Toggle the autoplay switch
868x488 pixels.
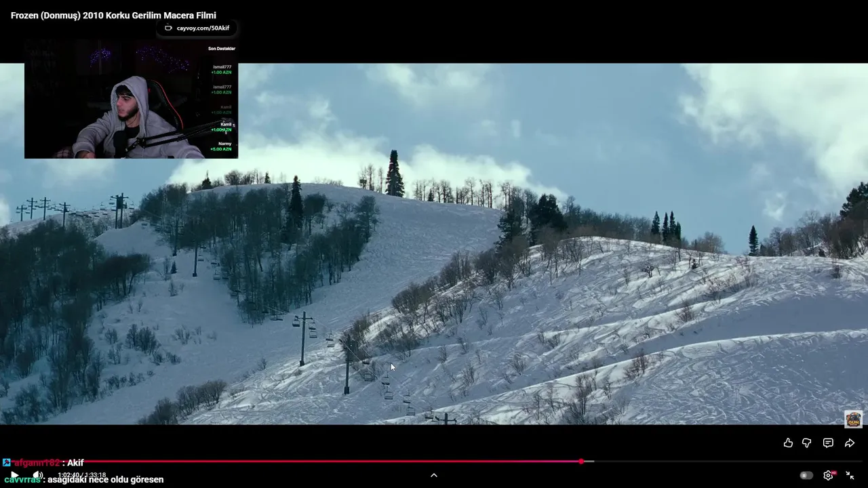tap(806, 475)
